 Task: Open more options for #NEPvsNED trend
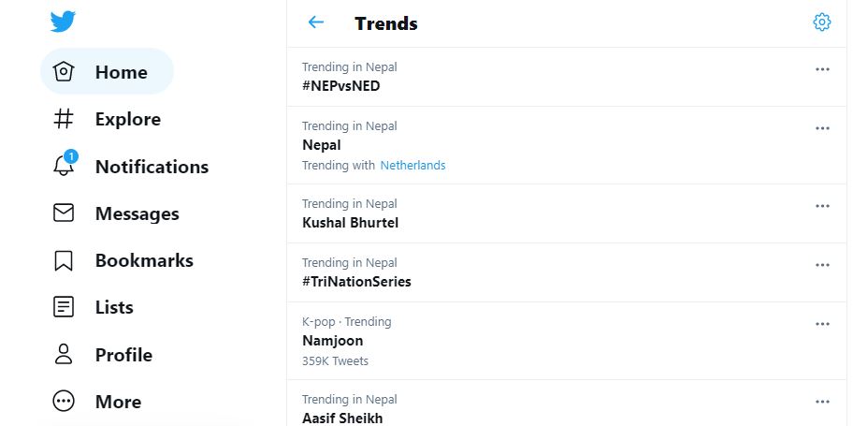tap(822, 69)
